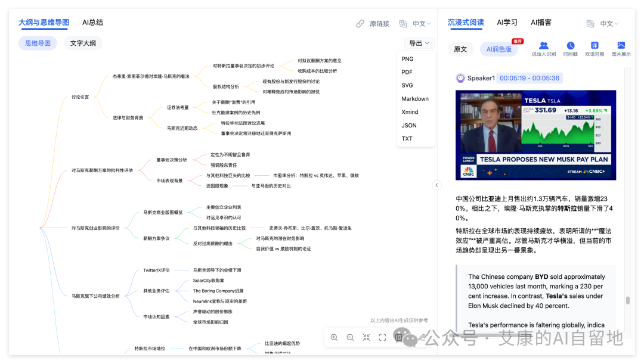This screenshot has width=644, height=364.
Task: Open the 导出 export dropdown
Action: click(418, 42)
